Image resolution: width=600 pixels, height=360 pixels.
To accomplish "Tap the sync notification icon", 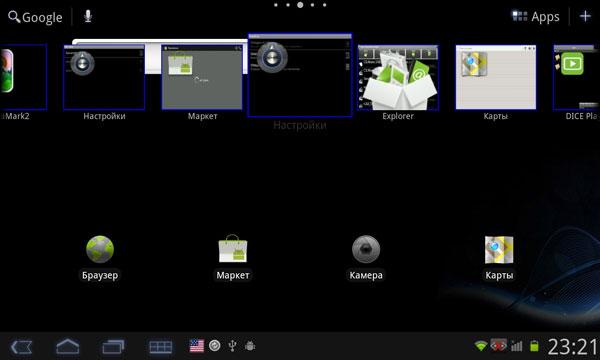I will 215,346.
